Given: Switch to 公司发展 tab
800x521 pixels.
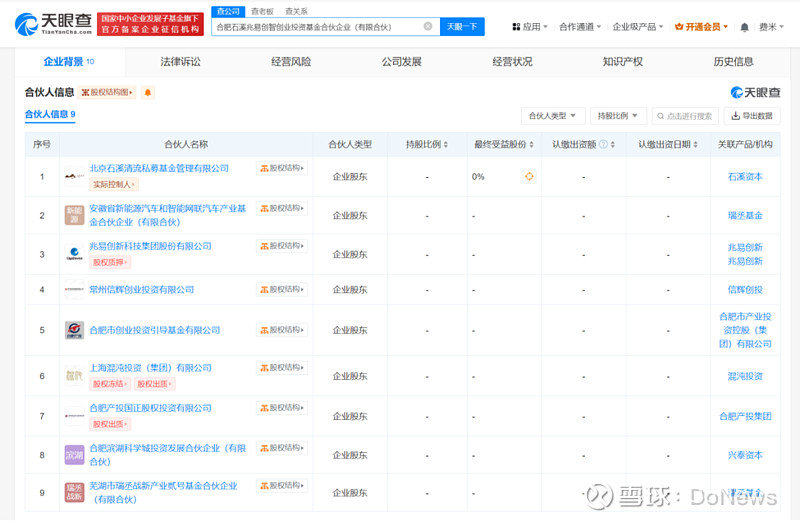Looking at the screenshot, I should pos(402,62).
